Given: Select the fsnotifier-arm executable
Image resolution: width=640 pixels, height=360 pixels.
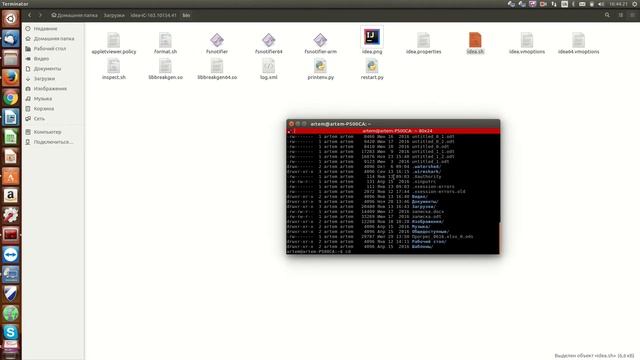Looking at the screenshot, I should point(320,43).
